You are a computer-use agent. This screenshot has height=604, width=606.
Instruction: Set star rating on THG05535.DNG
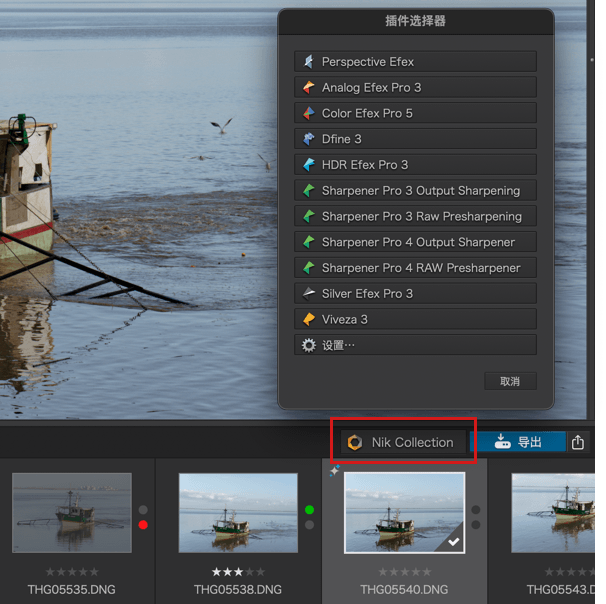[72, 572]
